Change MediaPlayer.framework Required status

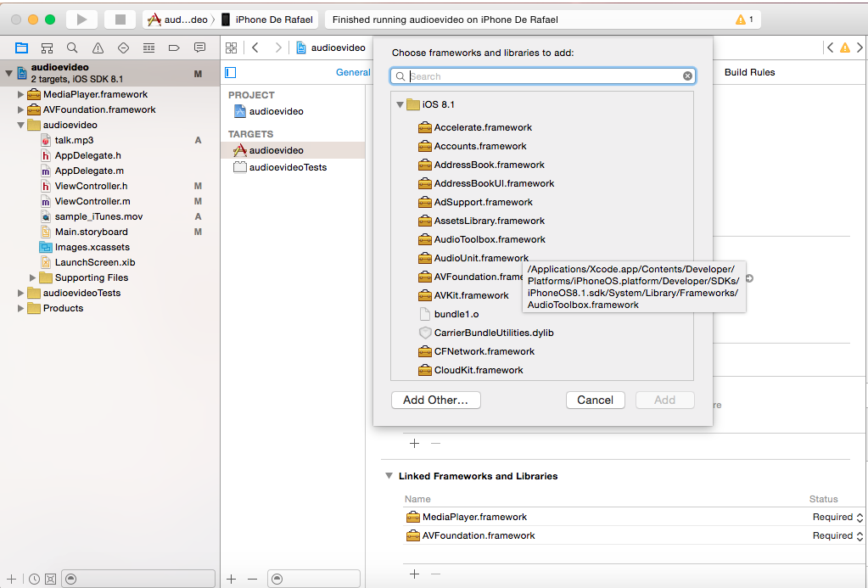point(837,517)
